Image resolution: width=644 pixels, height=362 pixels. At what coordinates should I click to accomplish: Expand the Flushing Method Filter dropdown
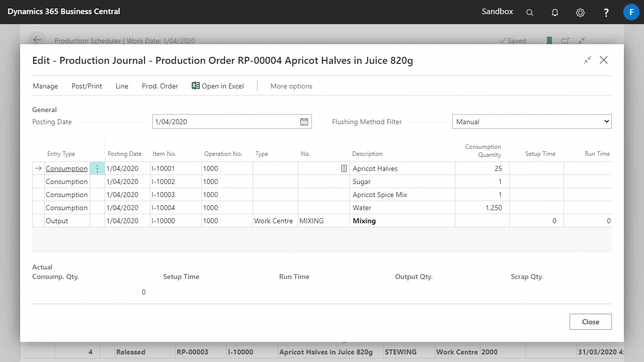532,122
